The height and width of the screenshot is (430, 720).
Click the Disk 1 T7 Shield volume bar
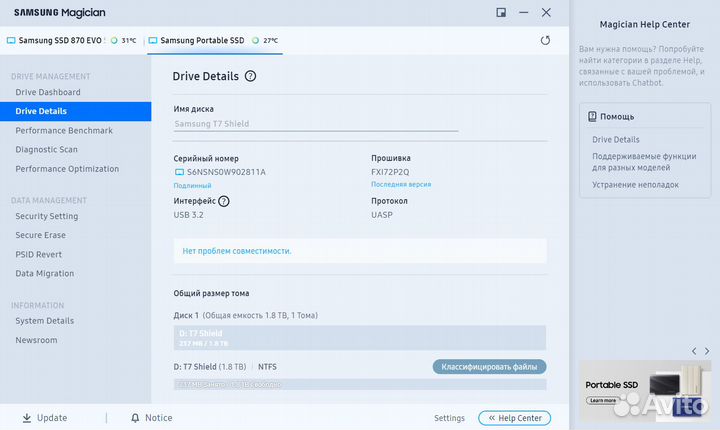click(x=360, y=338)
